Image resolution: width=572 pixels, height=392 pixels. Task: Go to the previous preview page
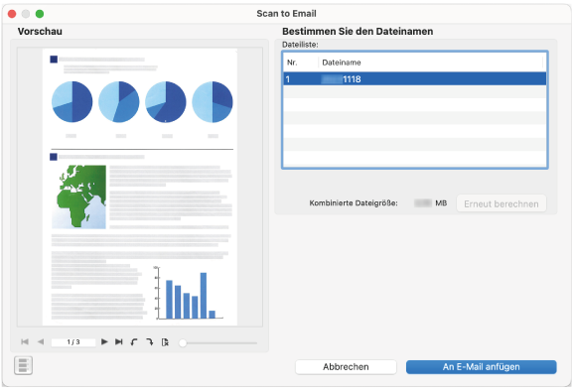(41, 341)
